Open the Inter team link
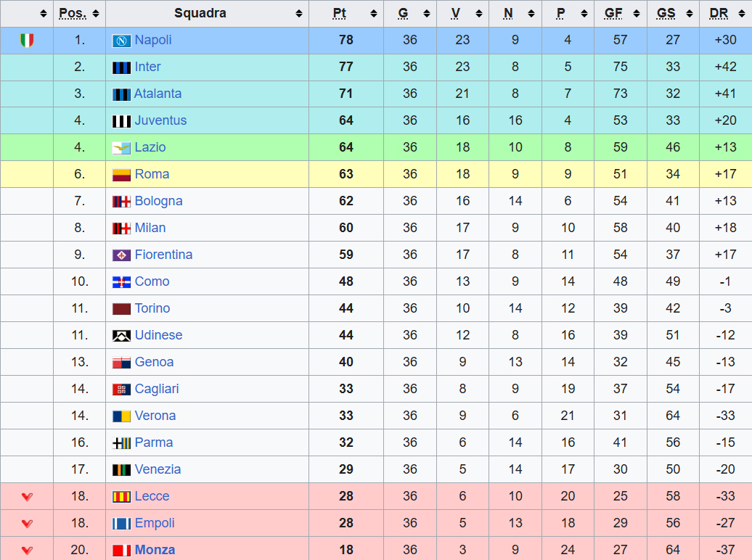This screenshot has height=560, width=752. (x=148, y=67)
